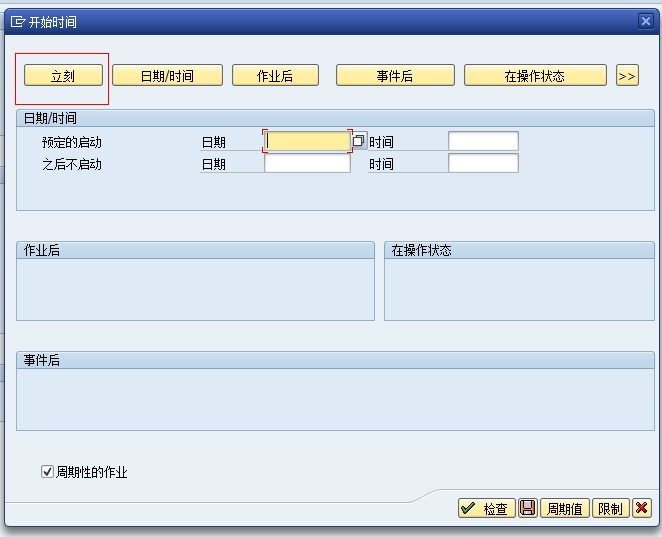
Task: Click the 之后不启动 time input field
Action: coord(483,163)
